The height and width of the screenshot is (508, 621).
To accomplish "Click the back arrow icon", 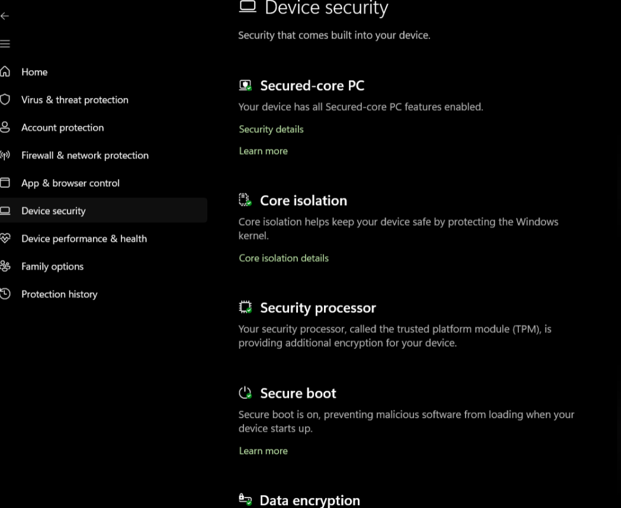I will click(5, 16).
